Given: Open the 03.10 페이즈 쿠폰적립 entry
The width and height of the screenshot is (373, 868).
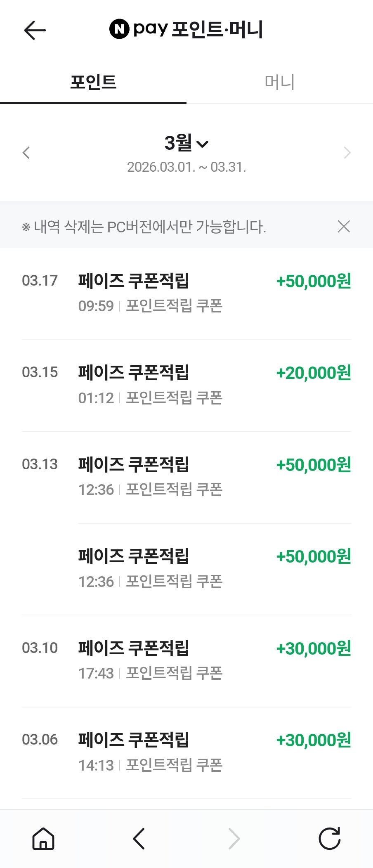Looking at the screenshot, I should point(134,648).
